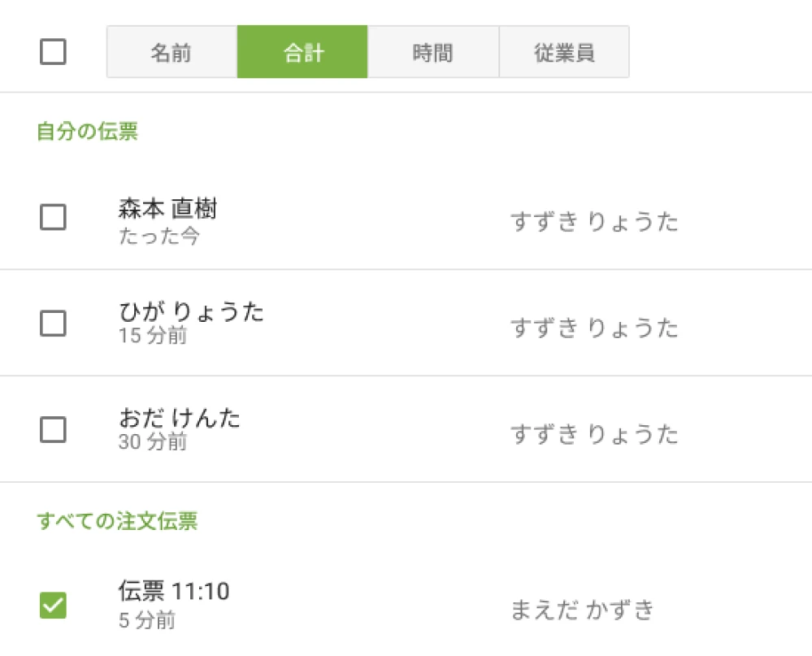The width and height of the screenshot is (812, 656).
Task: Check the select-all checkbox at the top
Action: coord(52,51)
